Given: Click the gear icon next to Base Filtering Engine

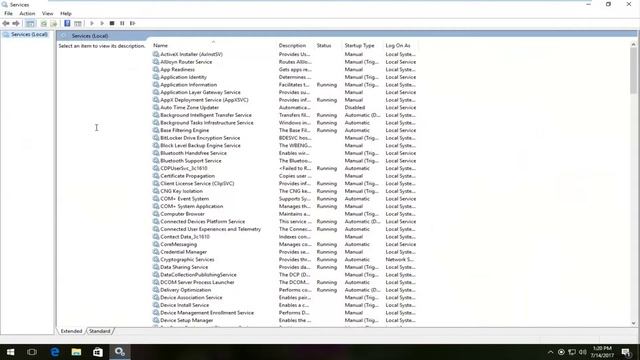Looking at the screenshot, I should [156, 130].
